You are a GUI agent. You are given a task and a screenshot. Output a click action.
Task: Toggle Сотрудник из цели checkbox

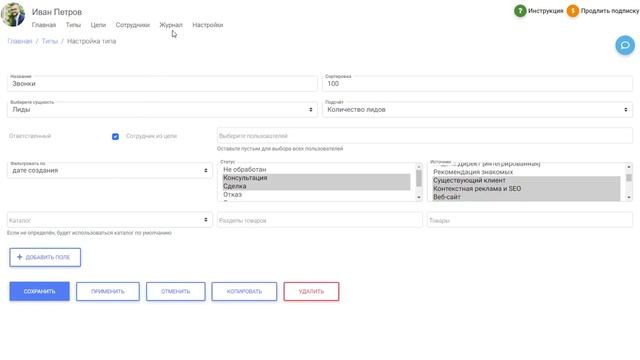click(116, 136)
